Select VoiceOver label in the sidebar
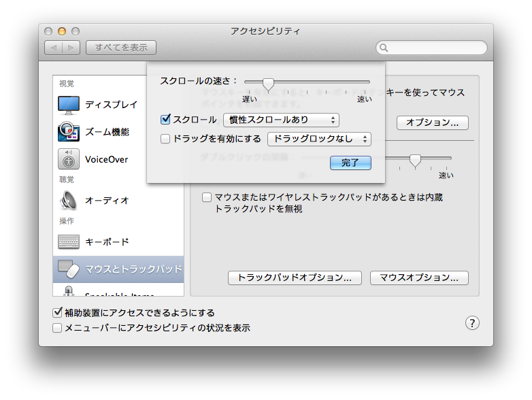 point(107,159)
